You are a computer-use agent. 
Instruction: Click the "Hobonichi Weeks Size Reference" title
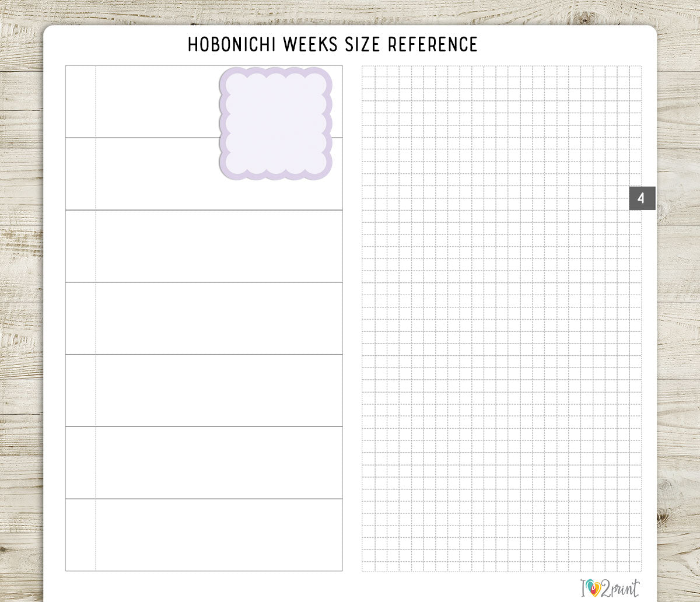tap(332, 44)
